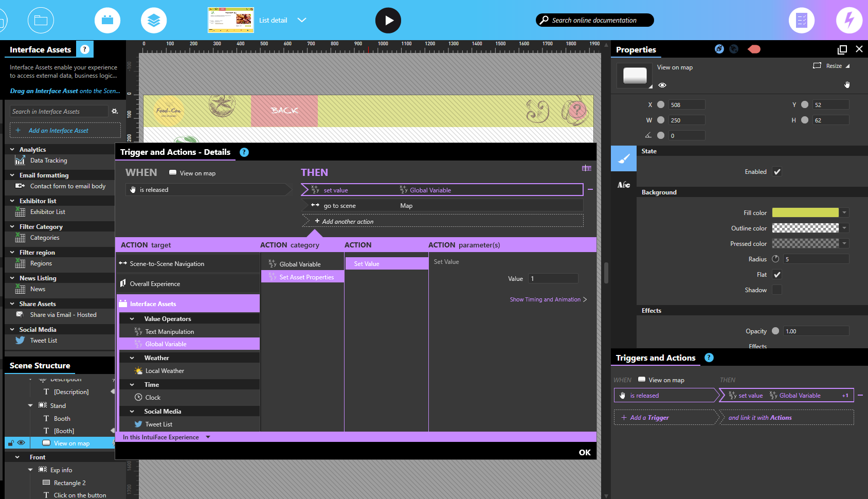868x499 pixels.
Task: Click the yellow-green Fill color swatch
Action: (x=805, y=213)
